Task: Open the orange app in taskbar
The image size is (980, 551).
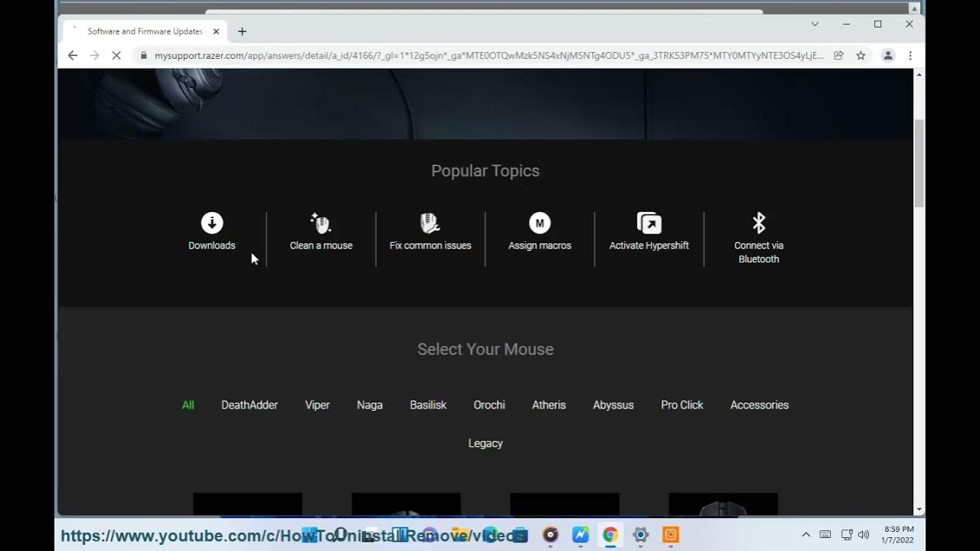Action: tap(671, 535)
